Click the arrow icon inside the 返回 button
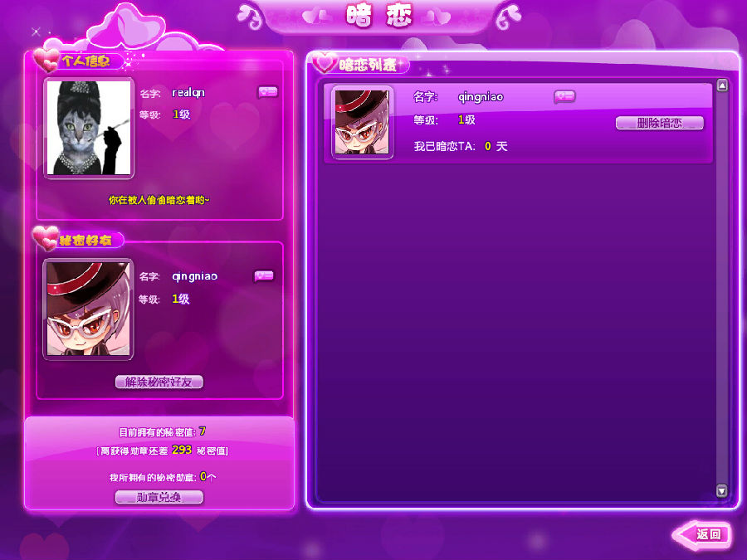This screenshot has height=560, width=747. coord(686,534)
